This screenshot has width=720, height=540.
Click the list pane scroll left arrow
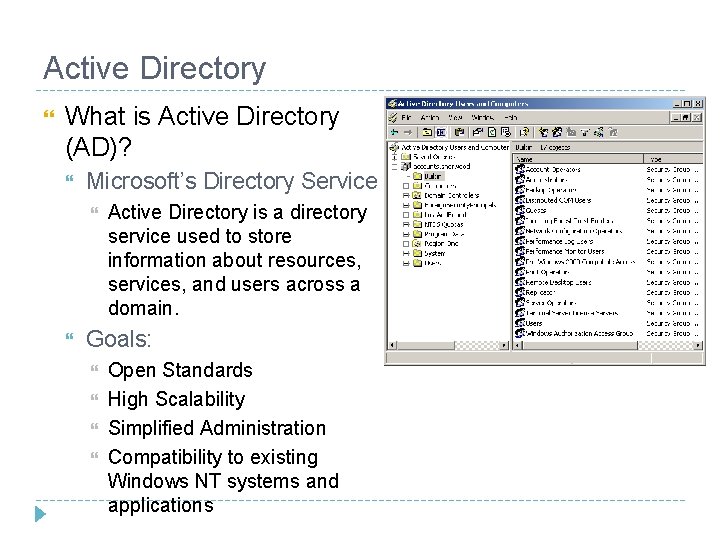518,345
